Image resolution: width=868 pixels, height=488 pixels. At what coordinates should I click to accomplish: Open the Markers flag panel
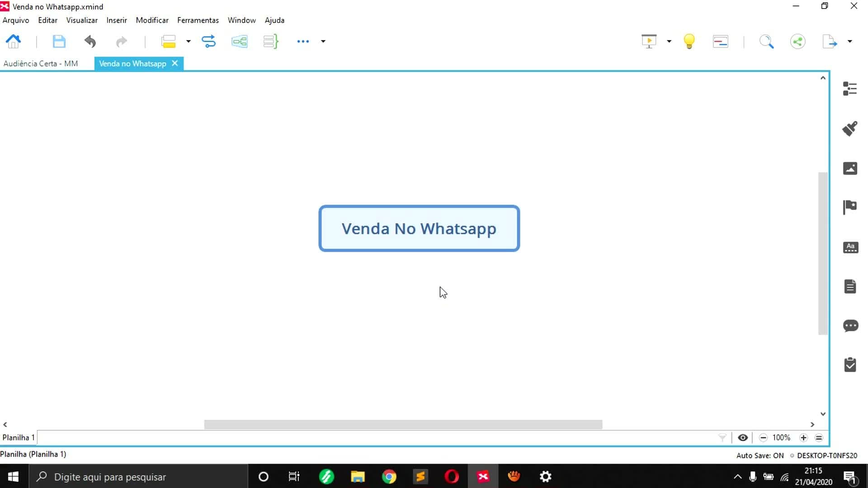(x=850, y=207)
